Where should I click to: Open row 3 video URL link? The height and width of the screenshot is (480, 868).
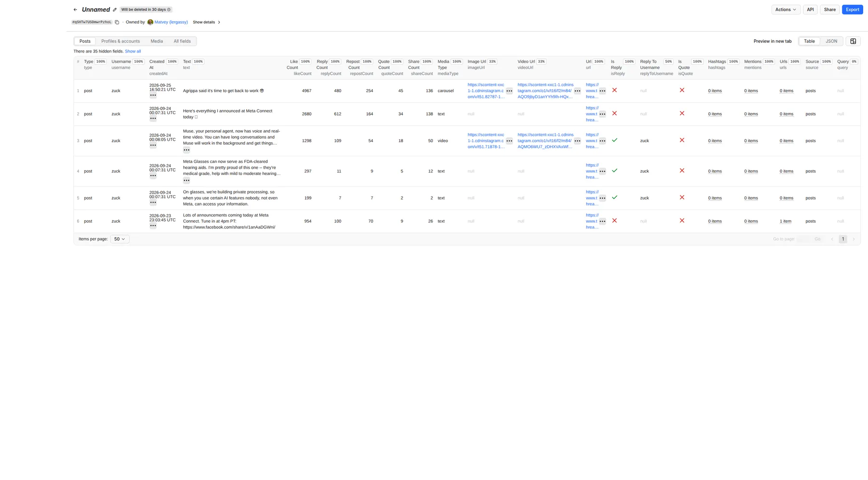coord(545,141)
